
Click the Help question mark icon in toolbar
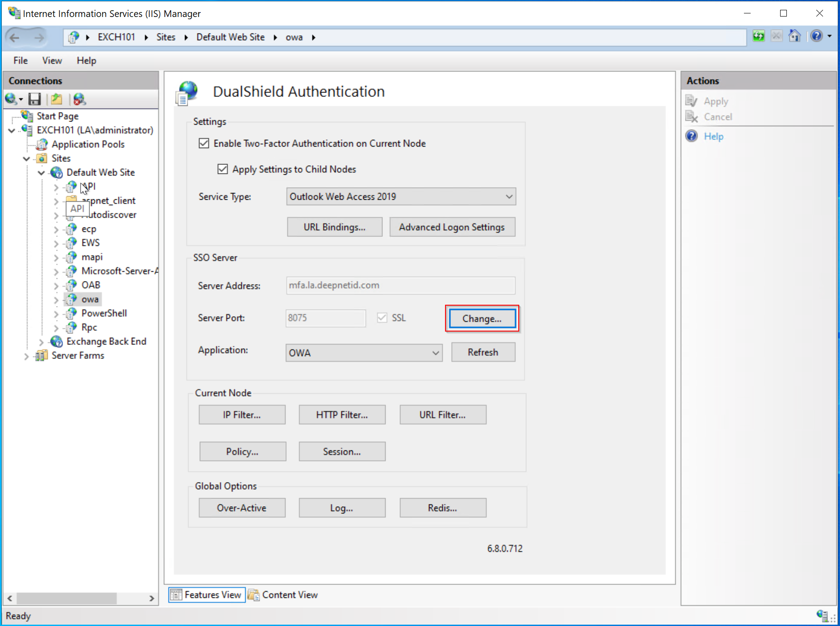coord(816,36)
